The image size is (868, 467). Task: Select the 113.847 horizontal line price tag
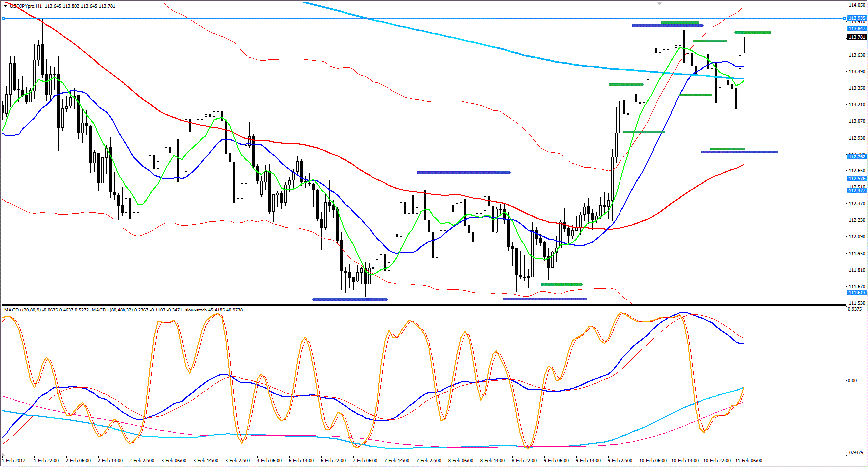[x=857, y=29]
